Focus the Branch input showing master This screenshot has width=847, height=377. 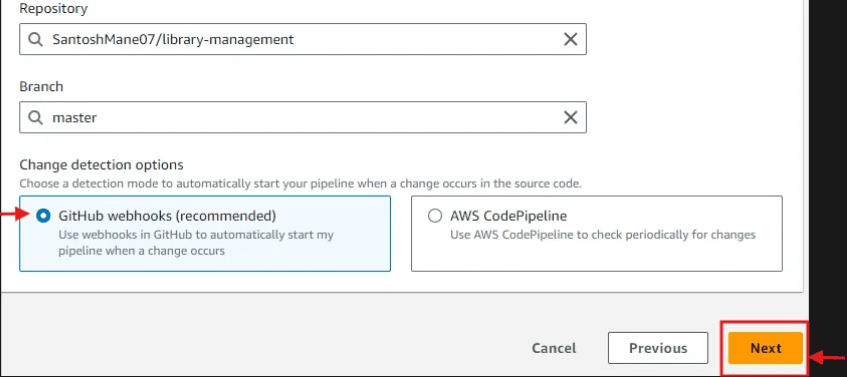coord(303,117)
